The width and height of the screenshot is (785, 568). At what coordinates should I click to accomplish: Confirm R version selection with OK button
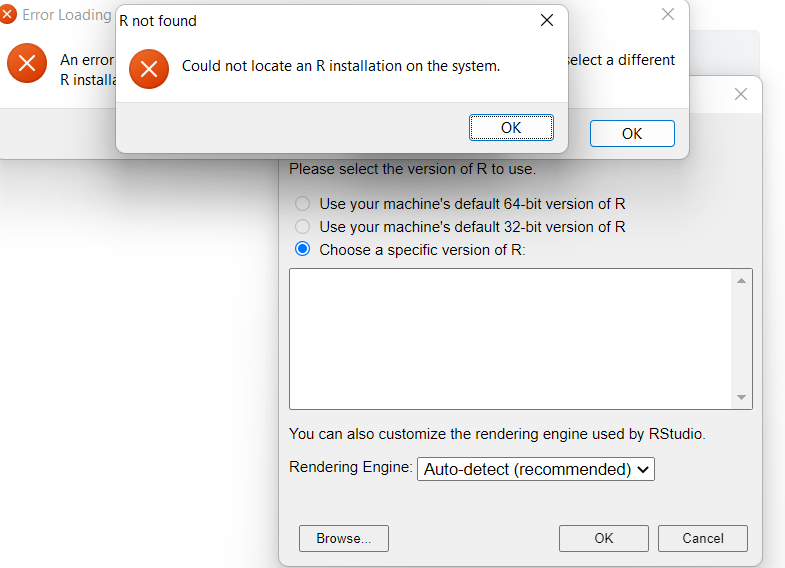pyautogui.click(x=604, y=538)
